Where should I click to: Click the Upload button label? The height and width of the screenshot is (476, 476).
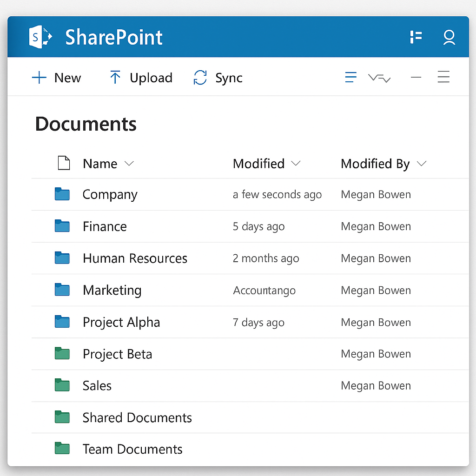point(151,78)
